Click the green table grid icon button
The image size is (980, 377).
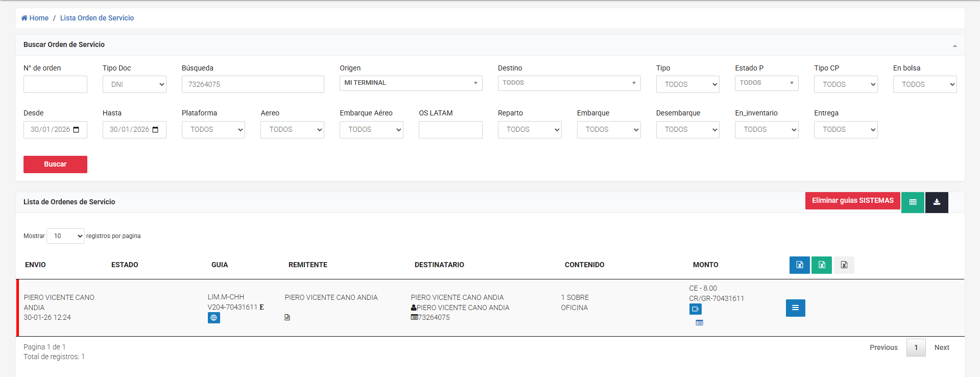pyautogui.click(x=913, y=202)
